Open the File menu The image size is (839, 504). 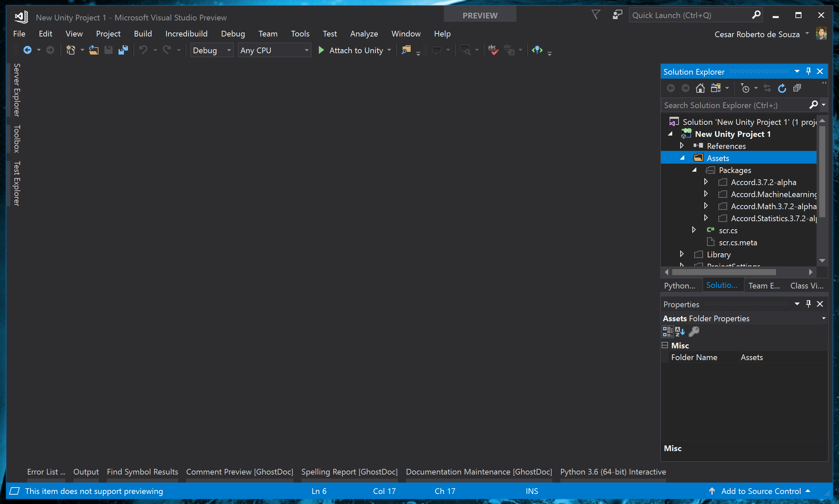coord(19,33)
